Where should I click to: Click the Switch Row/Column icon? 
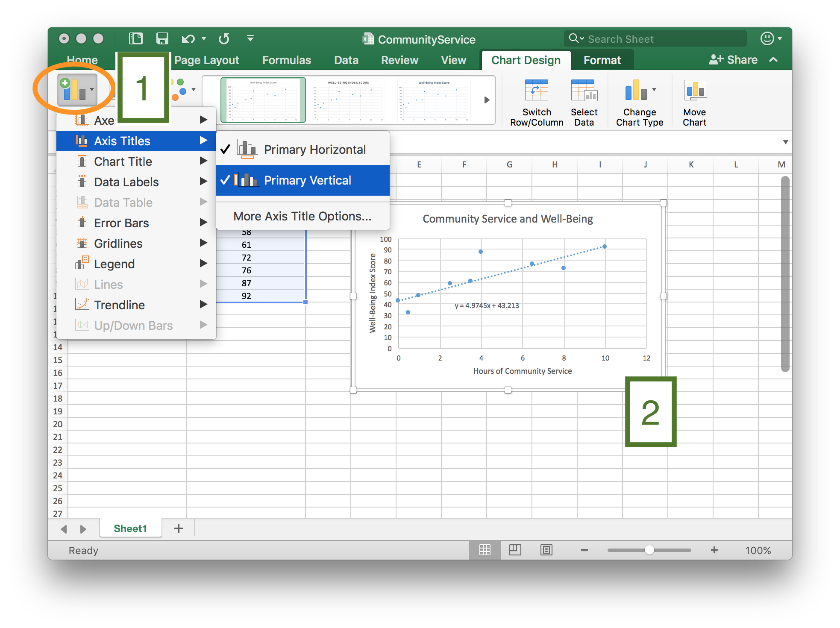[536, 91]
